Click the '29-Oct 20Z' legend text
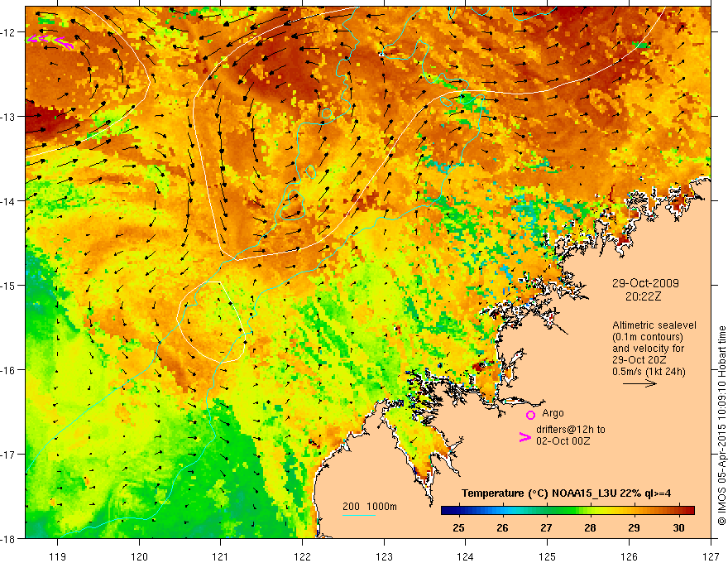 pos(639,360)
